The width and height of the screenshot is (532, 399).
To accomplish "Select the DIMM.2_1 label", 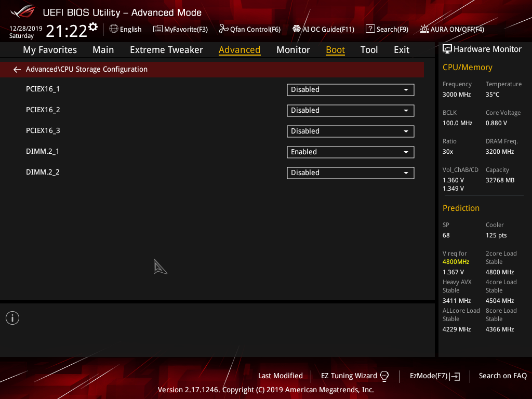I will 43,151.
